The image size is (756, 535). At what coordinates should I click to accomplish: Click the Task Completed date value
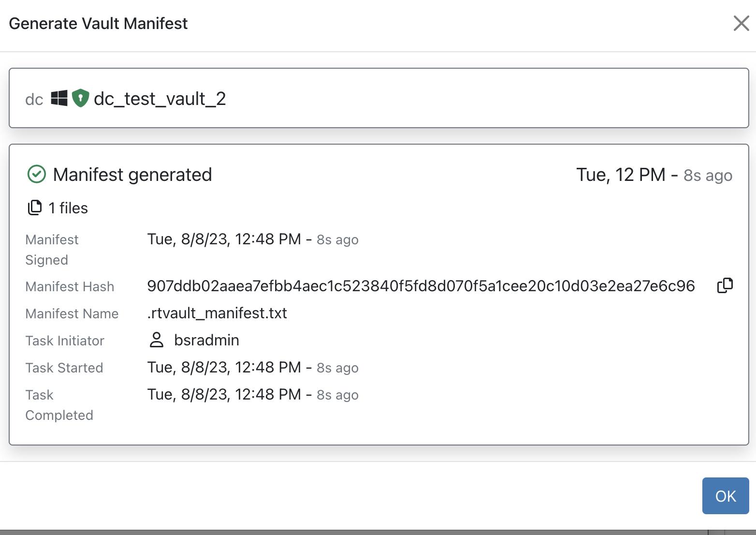227,394
